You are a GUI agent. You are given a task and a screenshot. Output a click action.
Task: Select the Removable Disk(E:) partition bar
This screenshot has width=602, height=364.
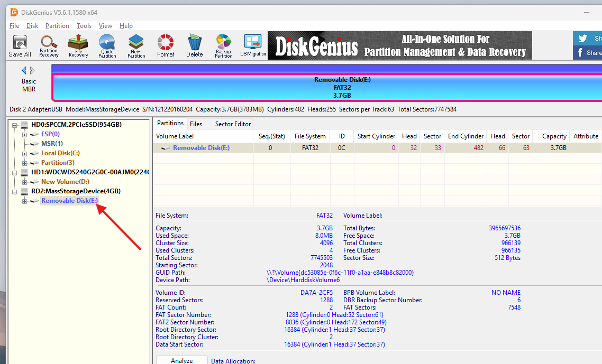[327, 88]
